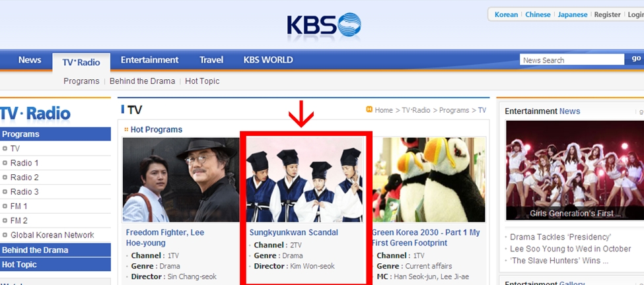Screen dimensions: 644x285
Task: Open the Register link
Action: (x=607, y=15)
